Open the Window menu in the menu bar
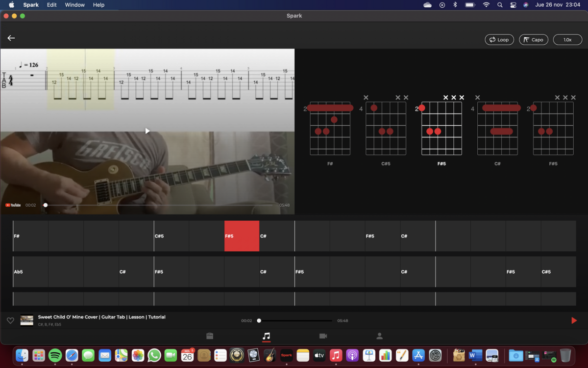588x368 pixels. pyautogui.click(x=74, y=5)
